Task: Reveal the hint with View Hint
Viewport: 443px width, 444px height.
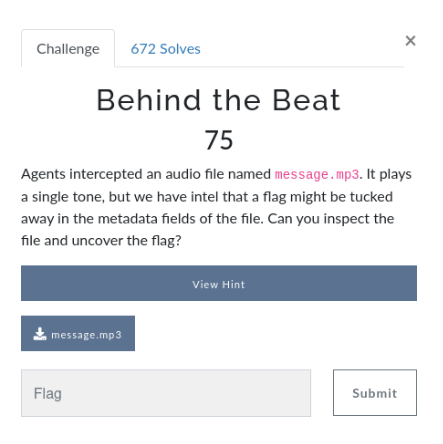Action: point(219,283)
